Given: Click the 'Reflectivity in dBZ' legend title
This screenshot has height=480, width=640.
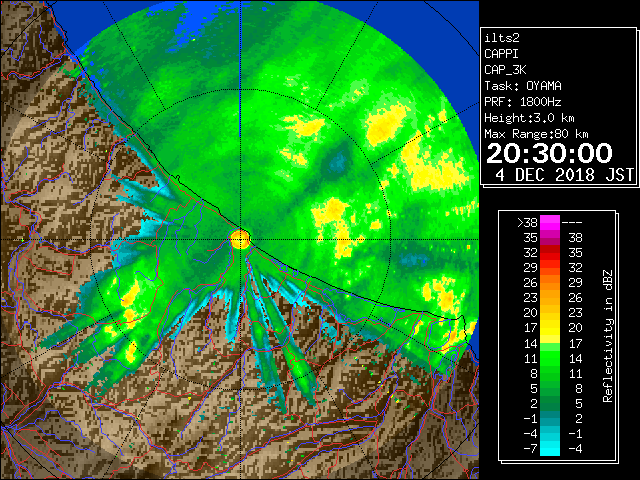Looking at the screenshot, I should point(607,336).
